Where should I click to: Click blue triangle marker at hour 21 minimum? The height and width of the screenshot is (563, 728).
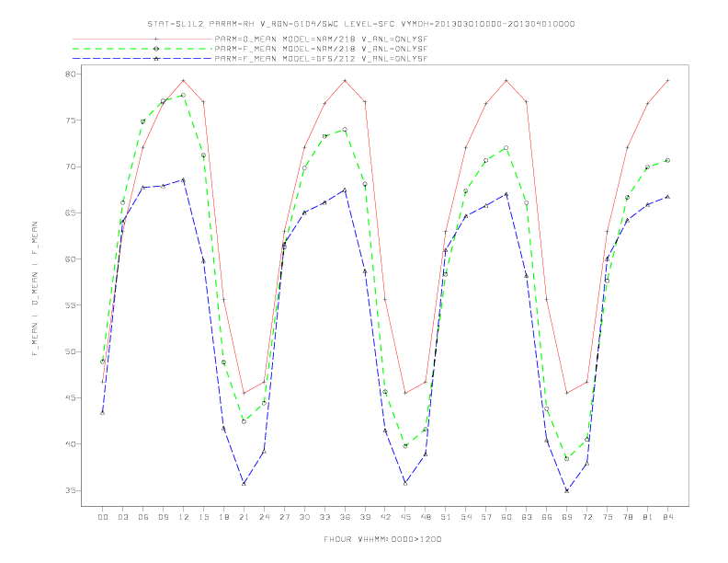[244, 484]
